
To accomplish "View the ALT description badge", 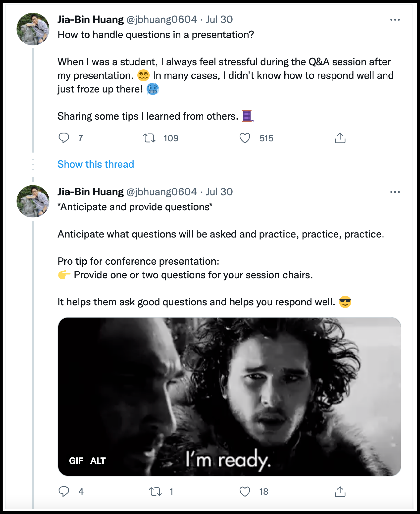I will [x=98, y=461].
